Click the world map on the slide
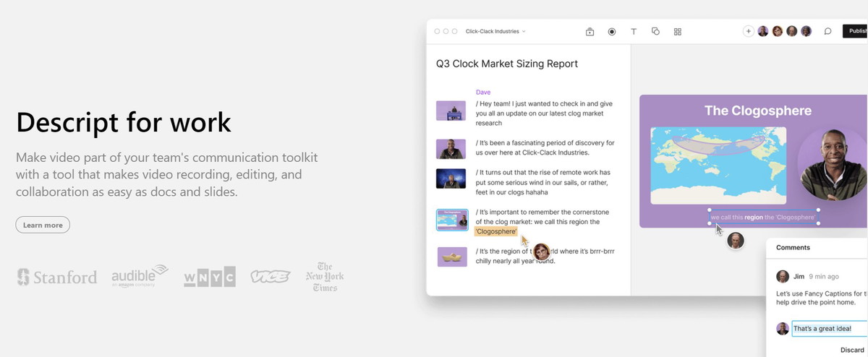 (x=718, y=165)
